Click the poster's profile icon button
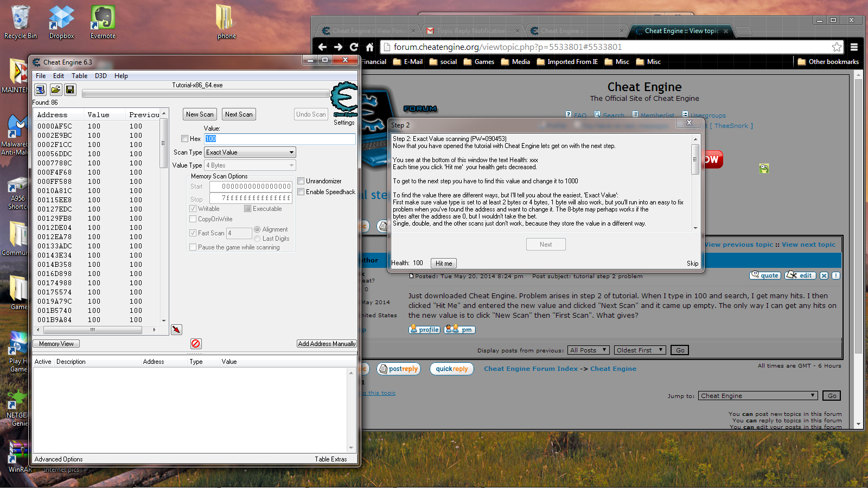868x488 pixels. [x=424, y=330]
